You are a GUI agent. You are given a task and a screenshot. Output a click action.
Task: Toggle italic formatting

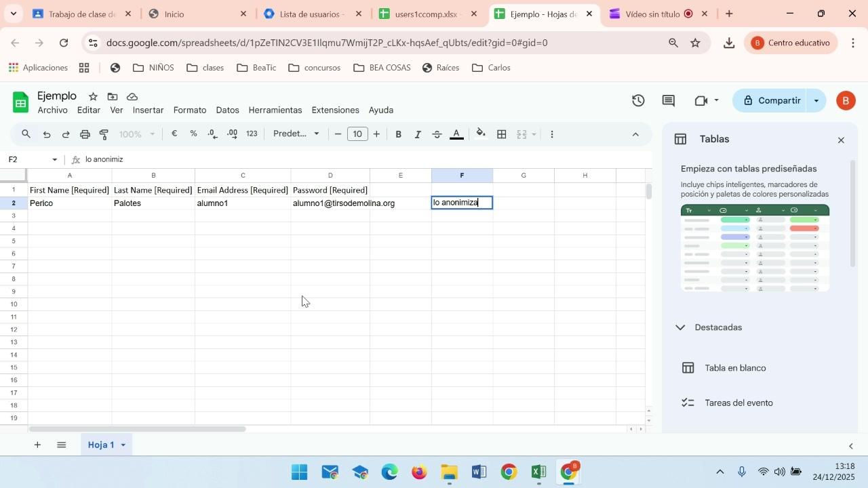pos(418,134)
